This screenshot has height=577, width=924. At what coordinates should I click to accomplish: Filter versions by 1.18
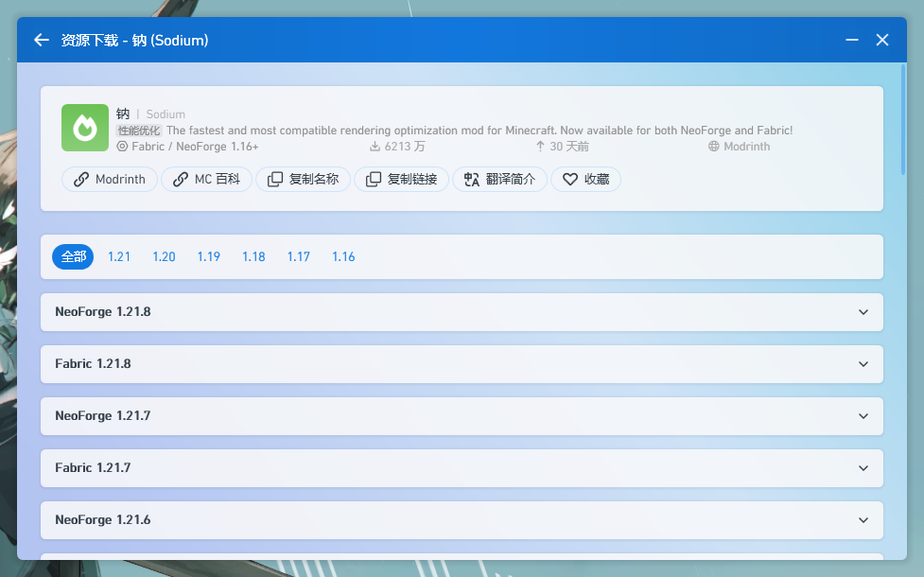click(254, 257)
